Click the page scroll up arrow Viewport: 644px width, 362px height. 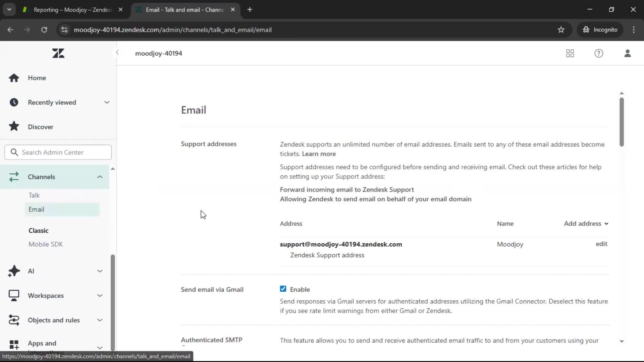(x=622, y=93)
